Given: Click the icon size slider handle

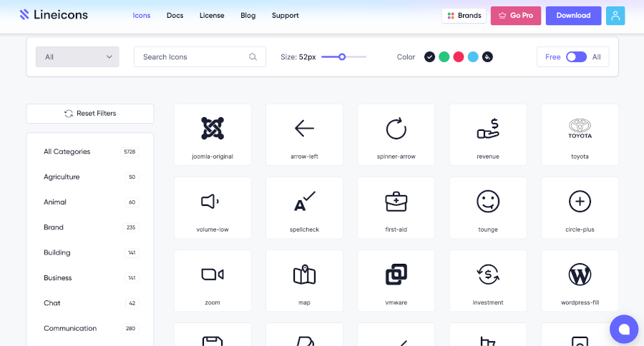Looking at the screenshot, I should point(342,57).
